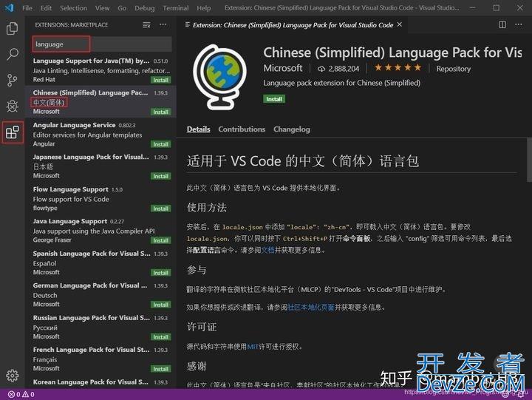This screenshot has width=532, height=400.
Task: Open the Repository link
Action: tap(453, 69)
